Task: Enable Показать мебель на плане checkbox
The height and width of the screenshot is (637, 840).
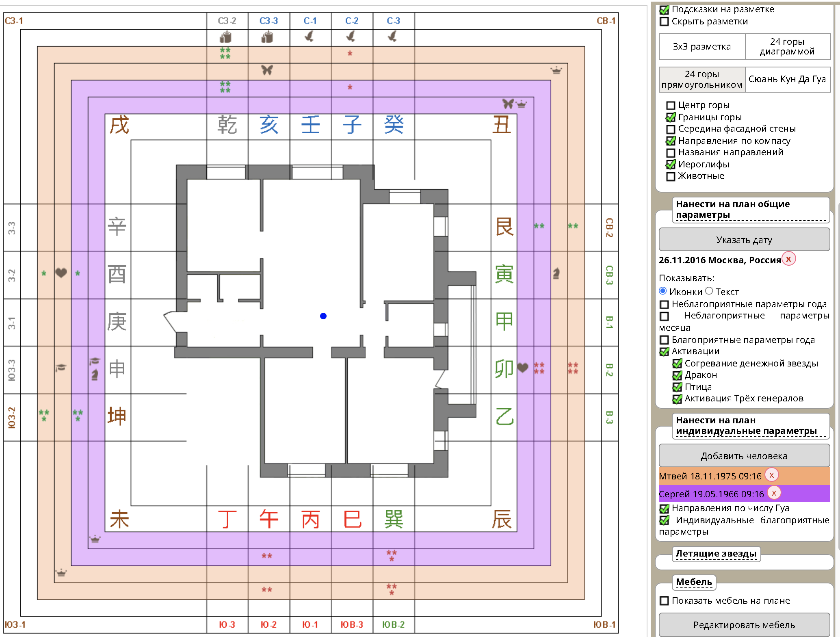Action: coord(664,600)
